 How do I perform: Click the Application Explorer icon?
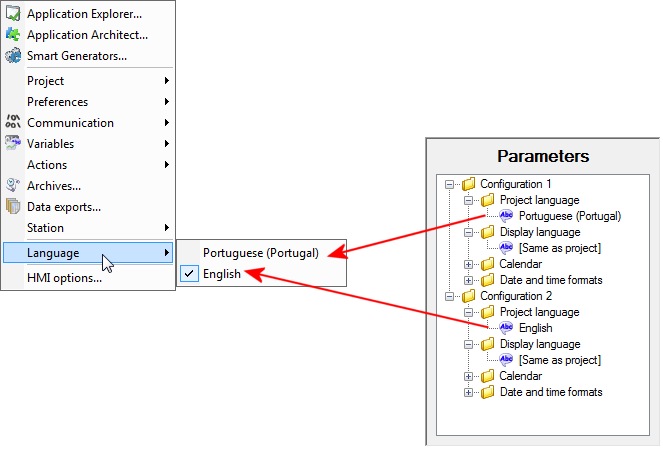click(13, 13)
